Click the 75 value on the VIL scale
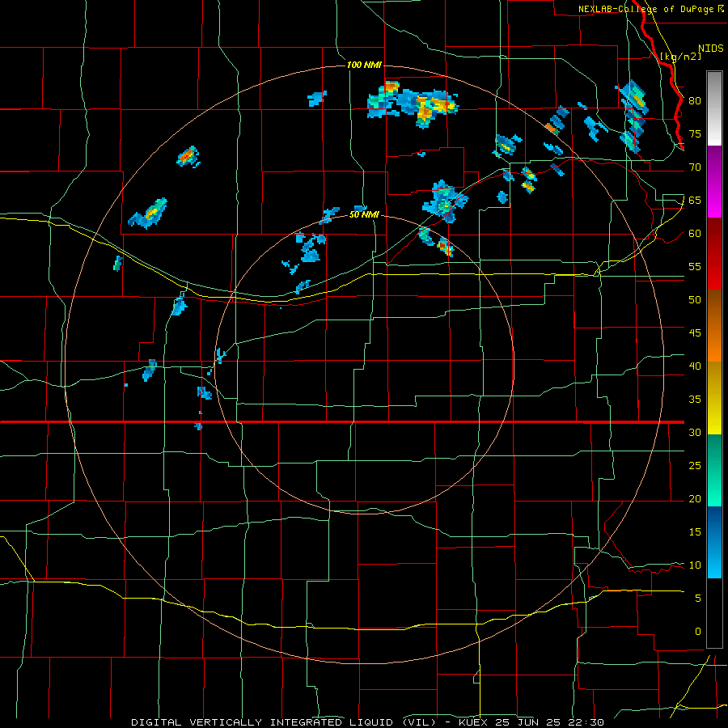This screenshot has height=728, width=728. (695, 133)
